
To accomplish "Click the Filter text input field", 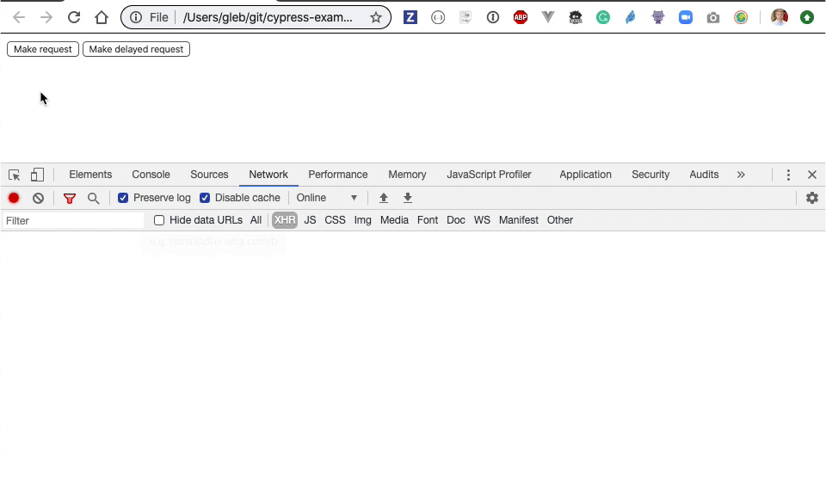I will pos(73,221).
